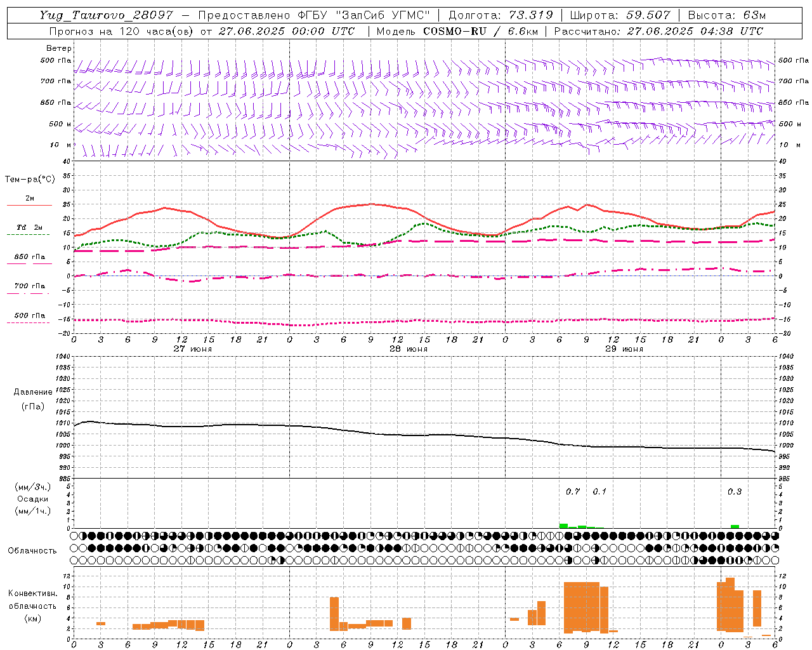Select the text Предоставлено ФГБУ "ЗапСиб УГМС"
Image resolution: width=812 pixels, height=650 pixels.
[314, 15]
